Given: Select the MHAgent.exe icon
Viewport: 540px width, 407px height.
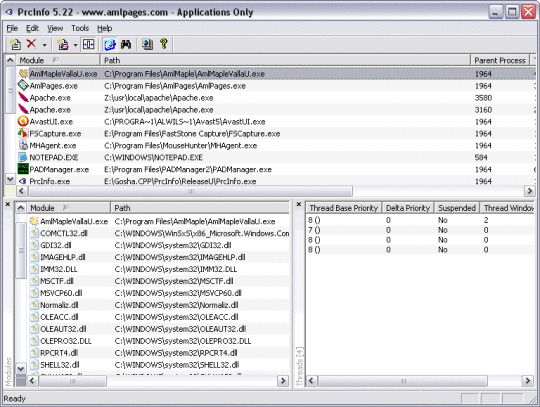Looking at the screenshot, I should 23,145.
